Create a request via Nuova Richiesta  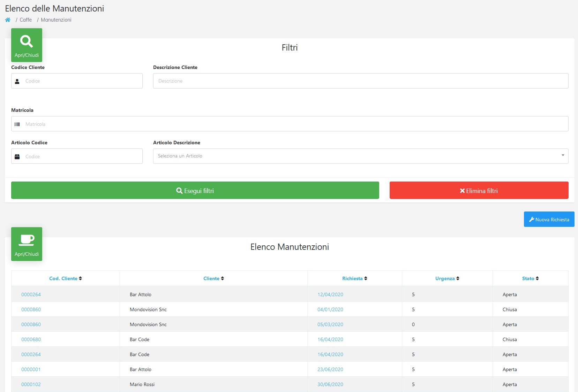click(549, 219)
